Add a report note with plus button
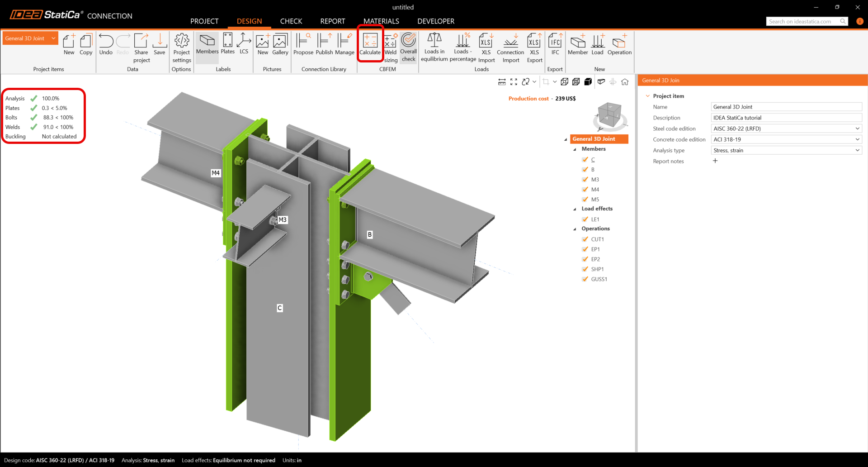868x467 pixels. 715,161
